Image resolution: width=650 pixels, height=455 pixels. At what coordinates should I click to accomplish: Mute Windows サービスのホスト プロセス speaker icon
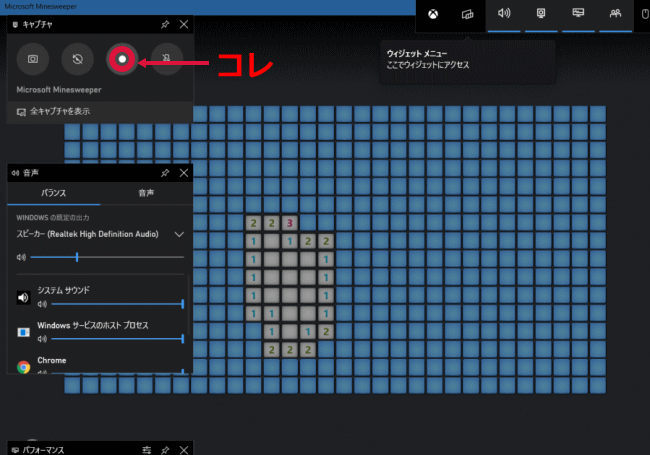pyautogui.click(x=42, y=339)
